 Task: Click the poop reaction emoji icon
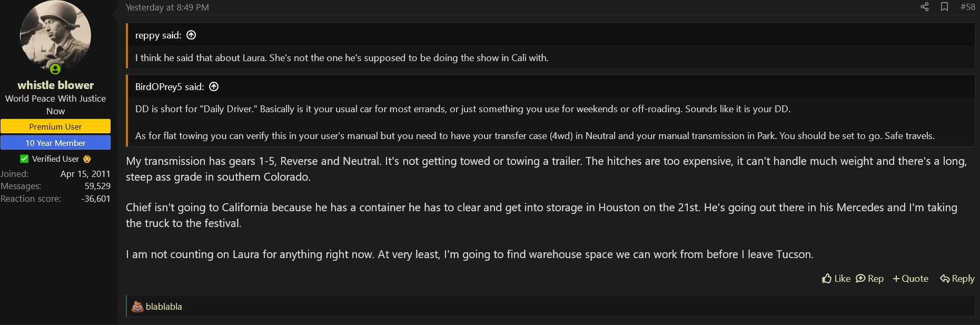point(137,307)
